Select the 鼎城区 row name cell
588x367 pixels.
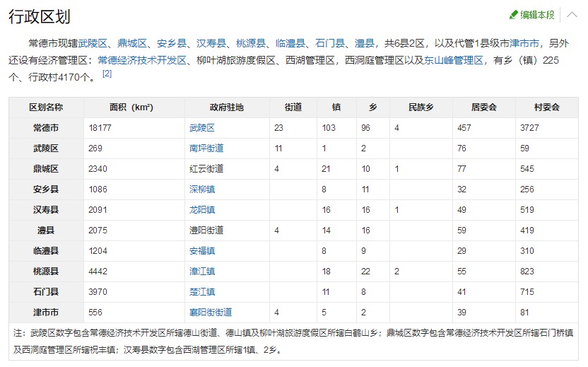coord(46,169)
